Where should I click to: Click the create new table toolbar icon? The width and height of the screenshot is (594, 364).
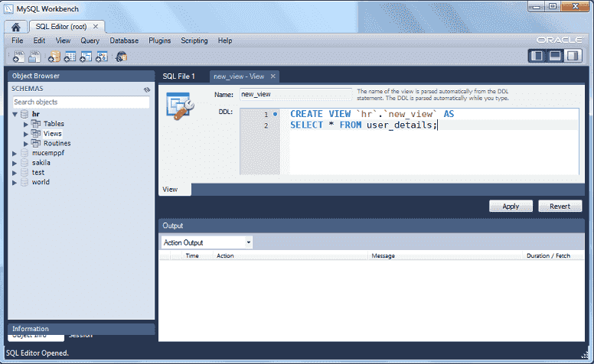(70, 57)
